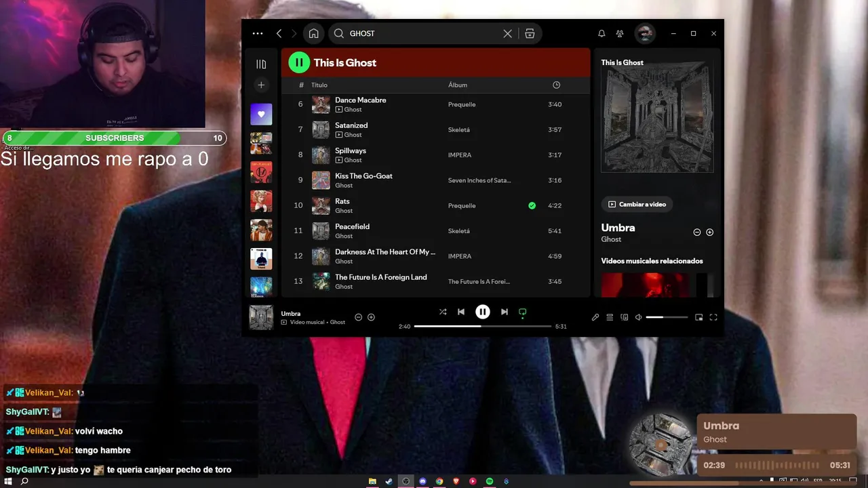868x488 pixels.
Task: Open Seven Inches of Satanic album link
Action: (x=479, y=180)
